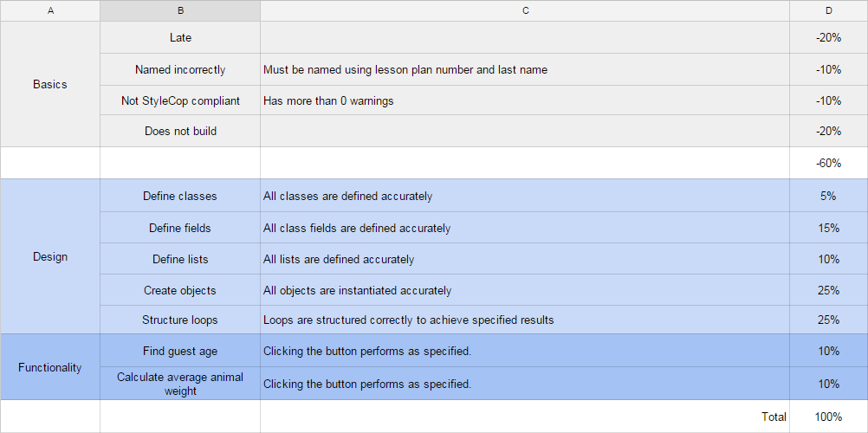
Task: Select the Named incorrectly cell
Action: tap(180, 69)
